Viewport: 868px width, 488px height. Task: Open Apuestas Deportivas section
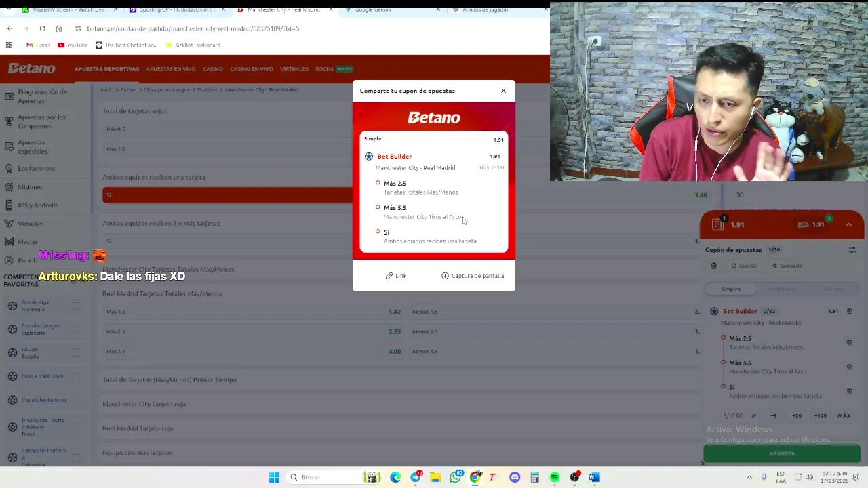coord(106,69)
